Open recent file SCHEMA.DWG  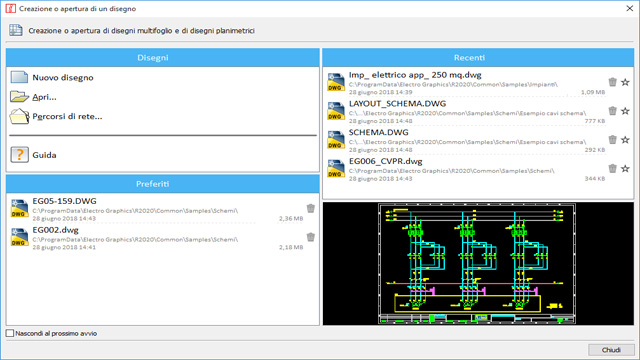coord(378,132)
